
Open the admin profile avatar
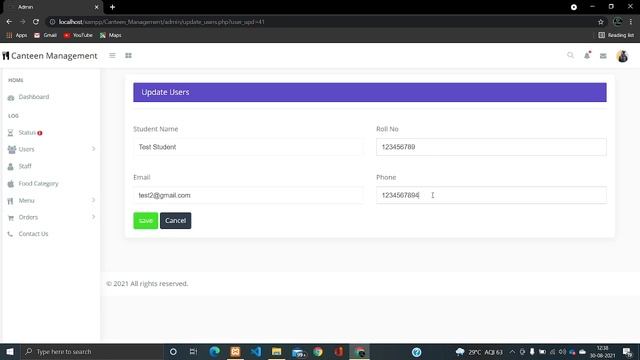point(622,56)
